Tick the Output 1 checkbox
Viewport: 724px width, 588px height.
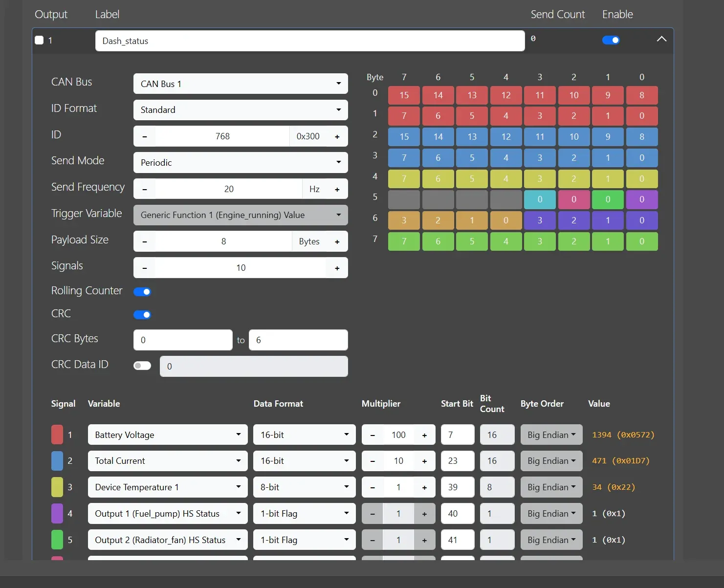click(x=39, y=40)
